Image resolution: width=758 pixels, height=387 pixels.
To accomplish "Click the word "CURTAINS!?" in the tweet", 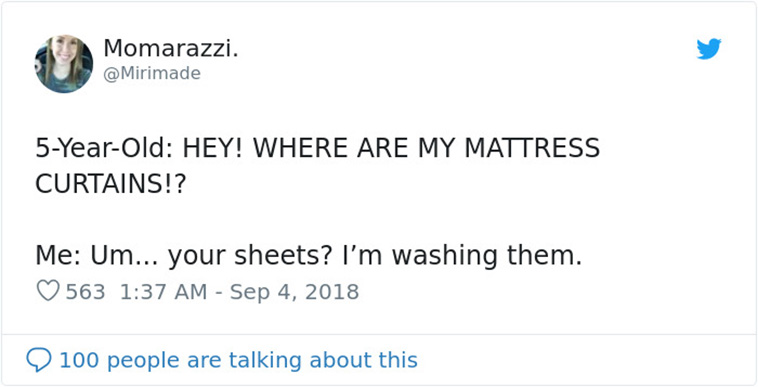I will coord(110,184).
